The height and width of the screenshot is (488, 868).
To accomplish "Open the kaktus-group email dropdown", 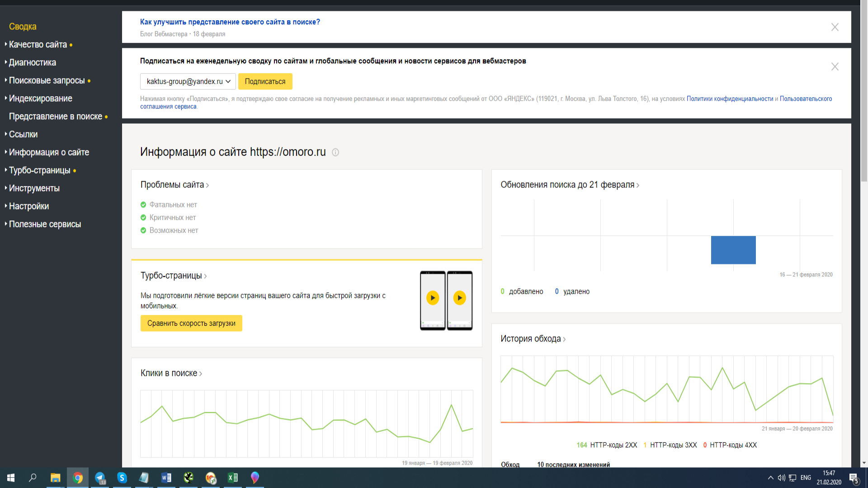I will pos(188,81).
